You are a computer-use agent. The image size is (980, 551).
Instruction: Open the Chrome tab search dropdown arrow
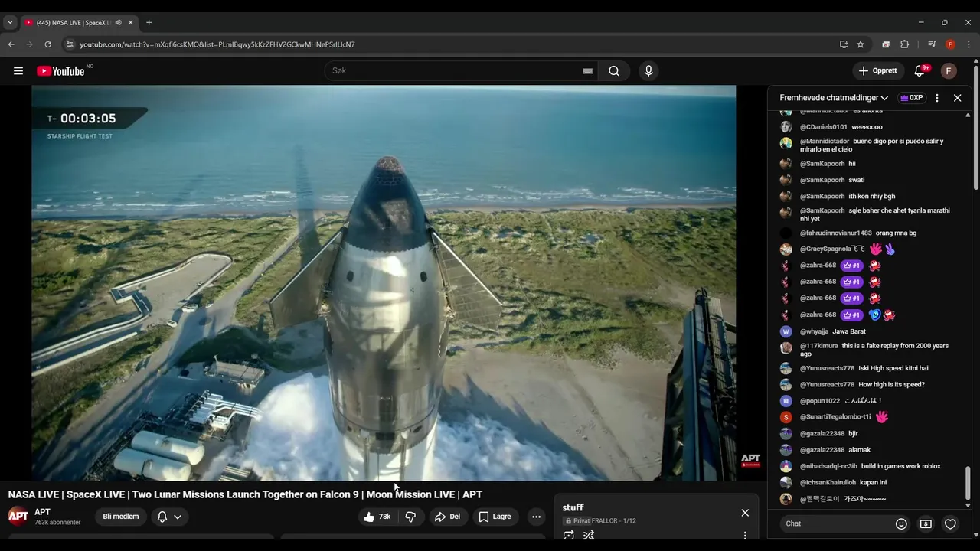pos(10,23)
